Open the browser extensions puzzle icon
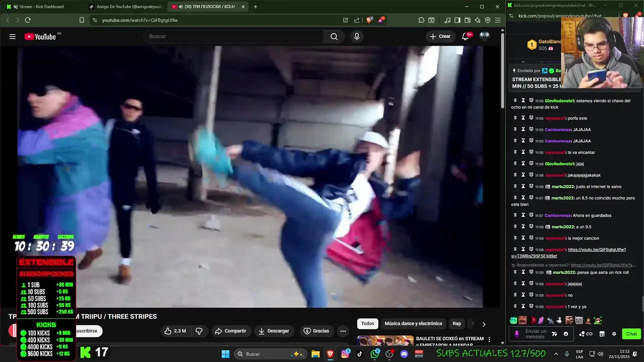 pos(421,20)
